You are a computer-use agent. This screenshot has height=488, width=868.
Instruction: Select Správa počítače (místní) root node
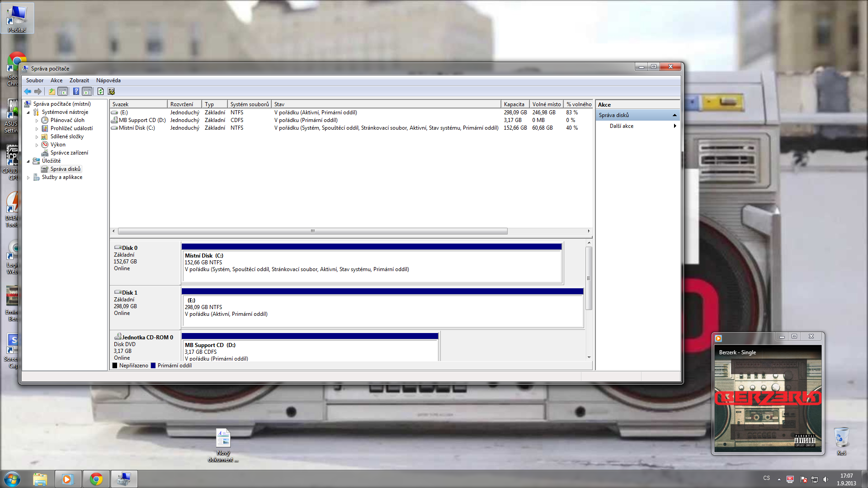62,104
